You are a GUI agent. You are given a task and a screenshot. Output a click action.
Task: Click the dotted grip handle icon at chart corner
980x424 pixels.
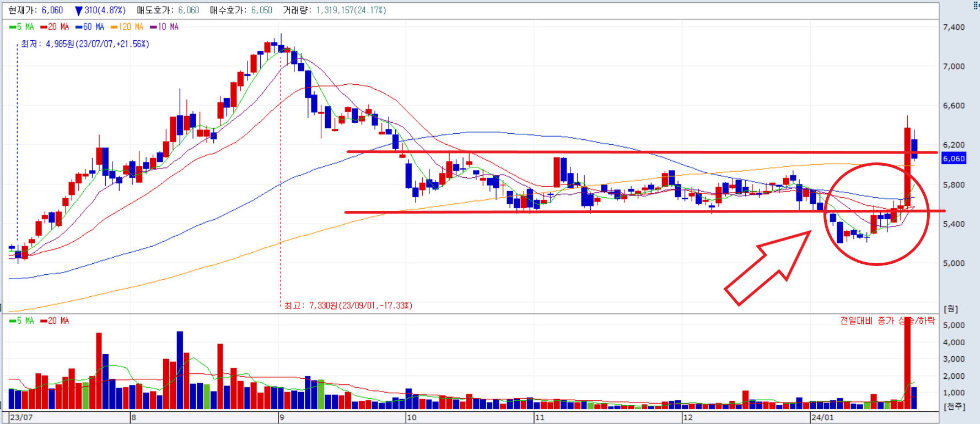pos(976,6)
